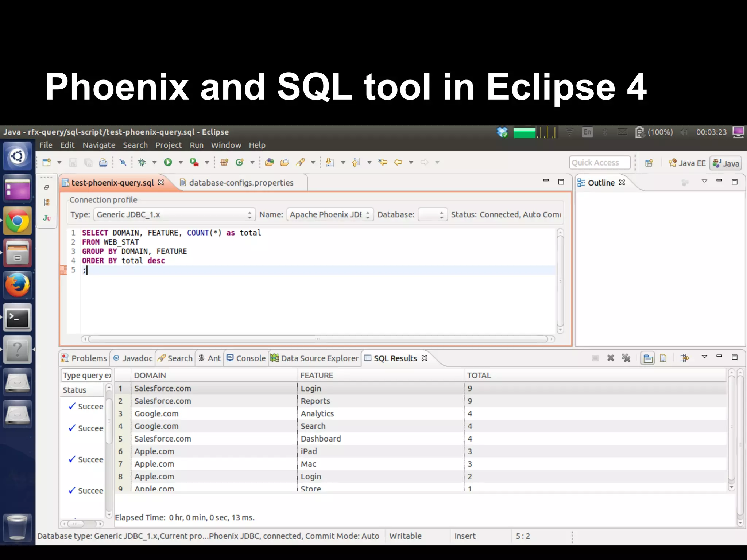The height and width of the screenshot is (560, 747).
Task: Remove the selected SQL result icon
Action: coord(611,358)
